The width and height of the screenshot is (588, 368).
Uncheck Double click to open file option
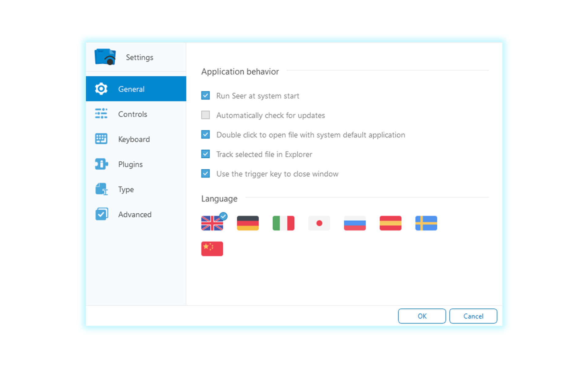tap(205, 134)
